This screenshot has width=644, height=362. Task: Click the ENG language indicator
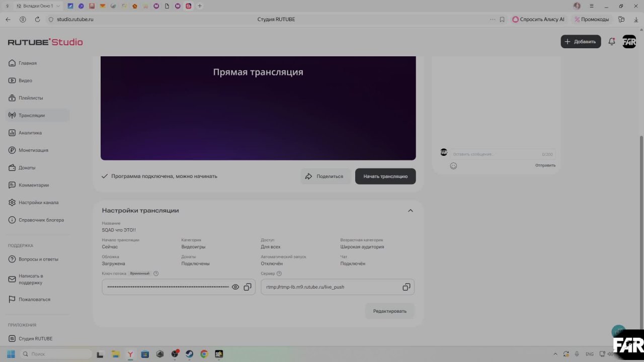(x=590, y=354)
